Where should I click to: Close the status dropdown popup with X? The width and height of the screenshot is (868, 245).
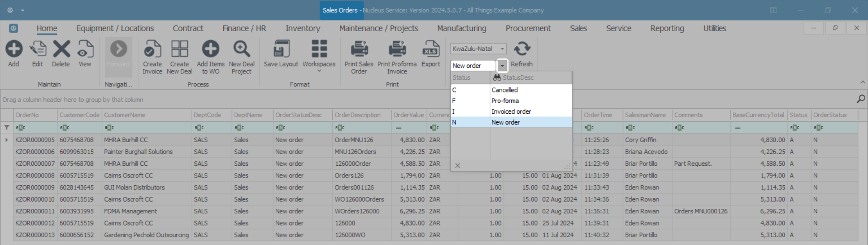[458, 166]
